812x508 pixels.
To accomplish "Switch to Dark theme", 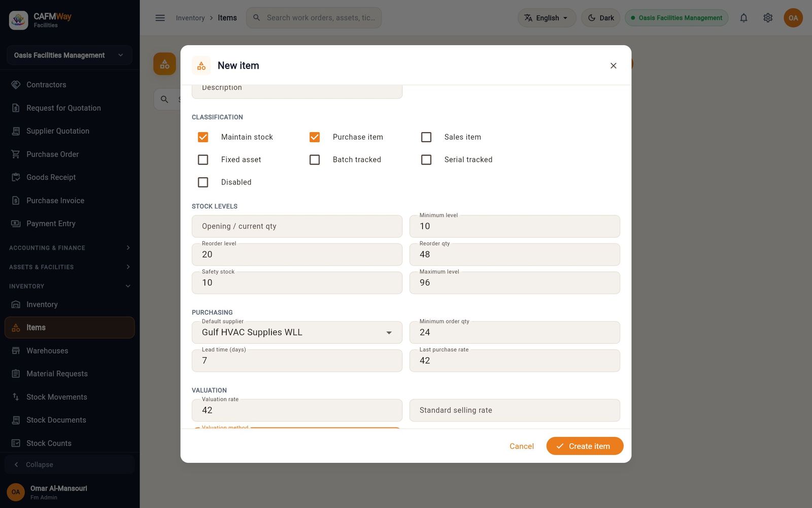I will click(601, 18).
